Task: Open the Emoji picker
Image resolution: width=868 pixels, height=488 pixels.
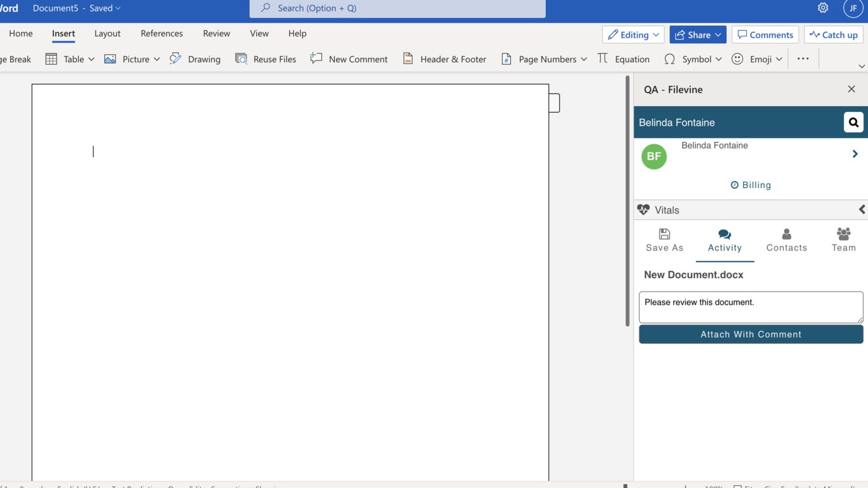Action: [752, 59]
